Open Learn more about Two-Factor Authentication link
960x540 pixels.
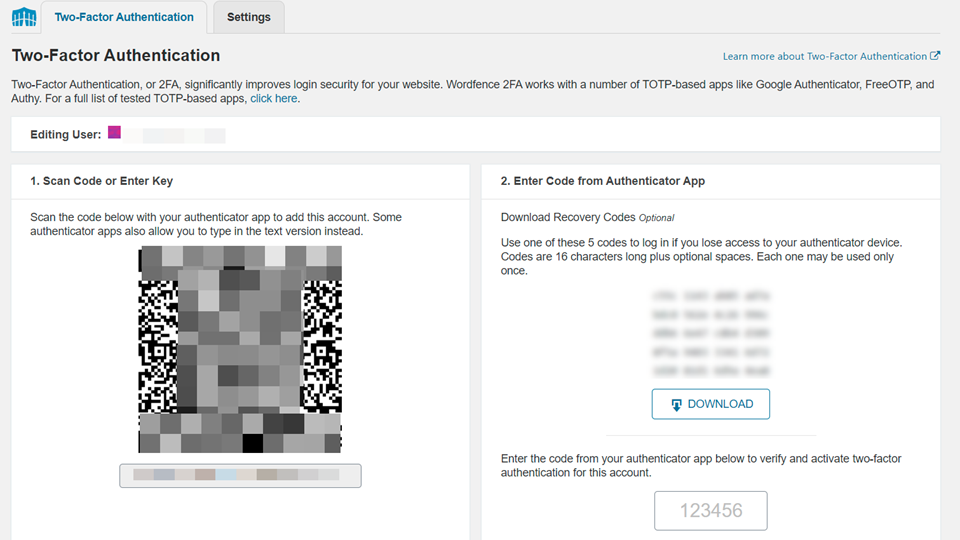point(824,57)
